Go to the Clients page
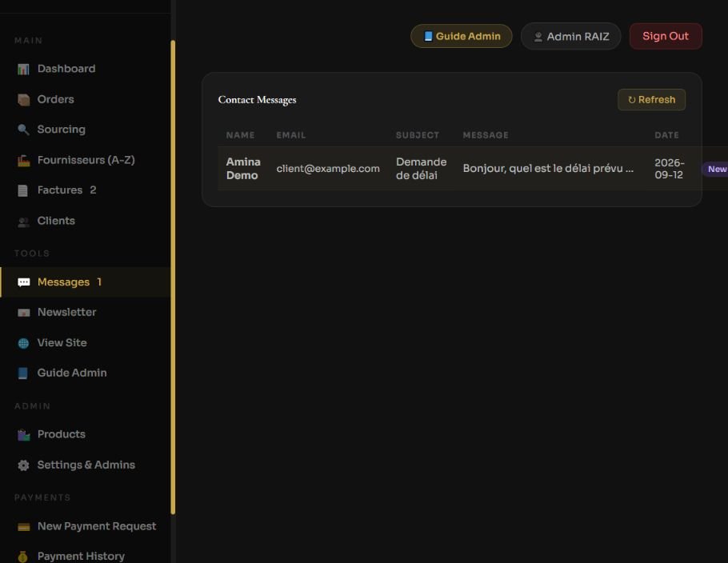This screenshot has height=563, width=728. 86,221
